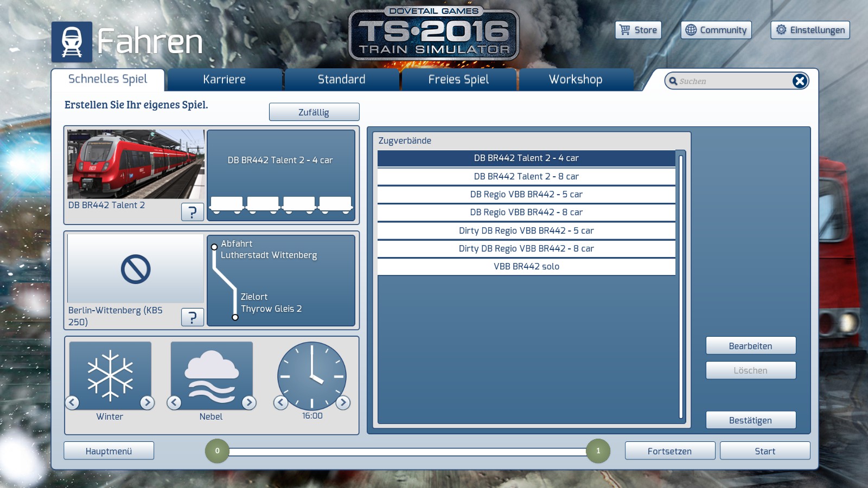Select VBB BR442 solo consist
Viewport: 868px width, 488px height.
click(x=526, y=266)
